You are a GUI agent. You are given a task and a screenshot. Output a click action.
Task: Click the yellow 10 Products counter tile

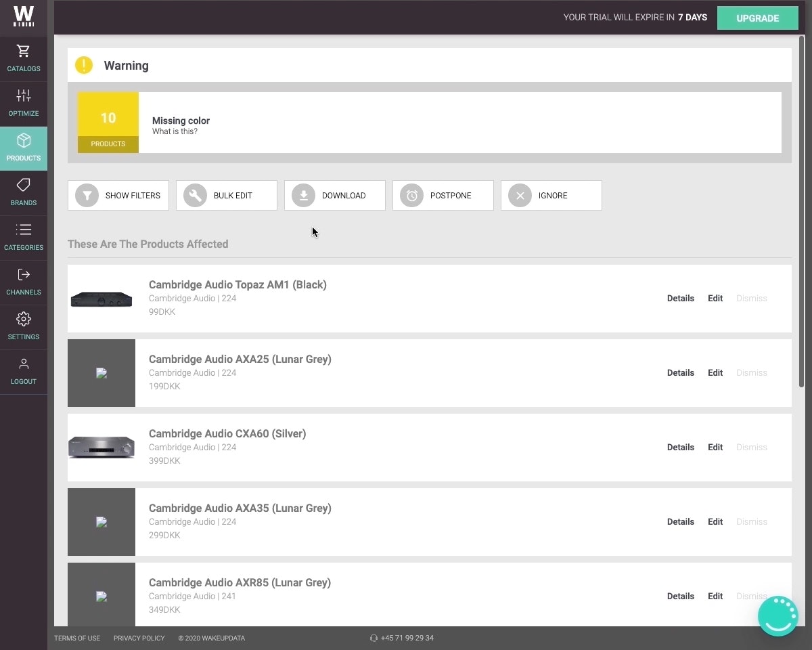coord(108,123)
